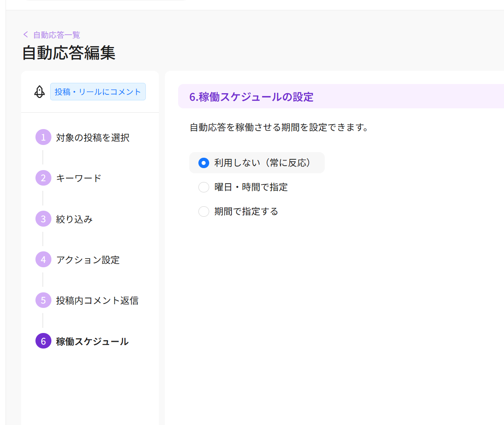The image size is (504, 425).
Task: Choose the 曜日・時間で指定 radio option
Action: click(x=204, y=187)
